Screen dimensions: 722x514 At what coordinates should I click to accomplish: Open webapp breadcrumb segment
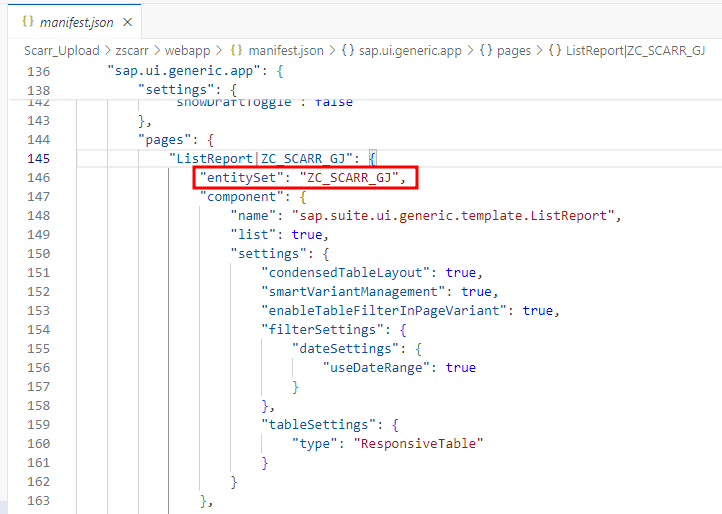[x=187, y=50]
